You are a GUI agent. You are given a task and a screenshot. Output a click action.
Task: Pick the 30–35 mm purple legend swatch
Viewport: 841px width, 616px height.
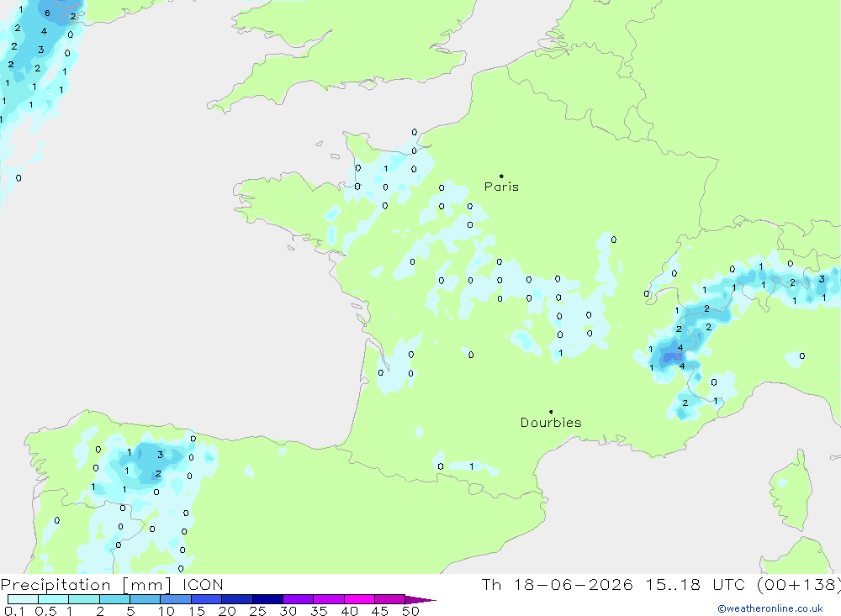click(x=299, y=599)
